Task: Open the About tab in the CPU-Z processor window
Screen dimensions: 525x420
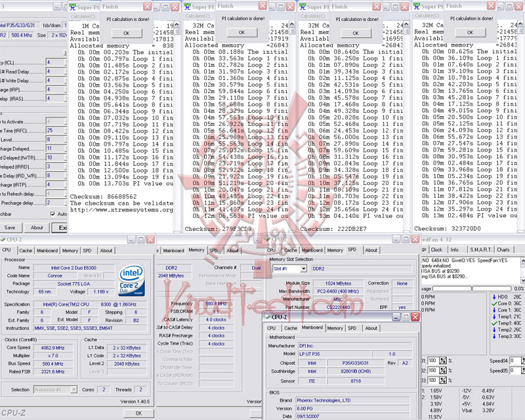Action: click(106, 251)
